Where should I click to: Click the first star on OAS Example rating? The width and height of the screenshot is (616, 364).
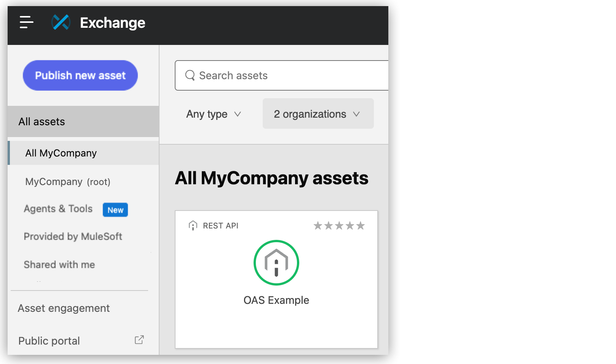318,225
